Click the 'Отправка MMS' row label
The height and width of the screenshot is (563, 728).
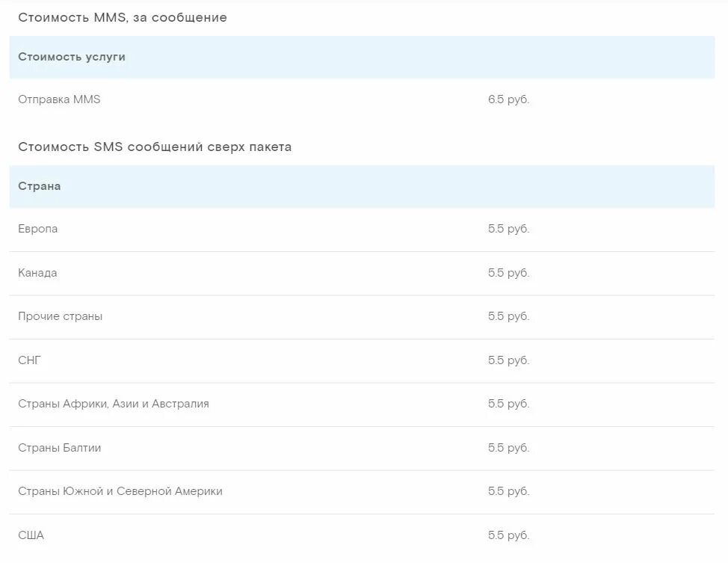click(59, 99)
